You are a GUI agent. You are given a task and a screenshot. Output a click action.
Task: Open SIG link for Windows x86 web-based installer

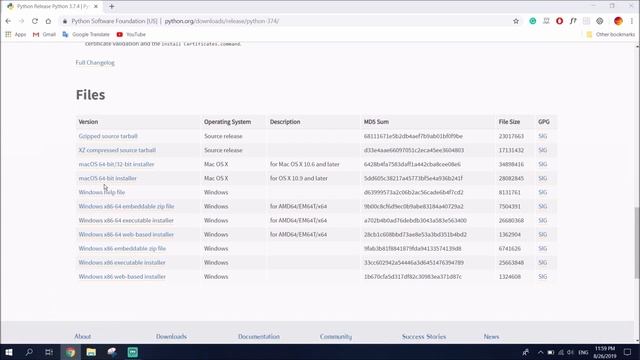542,277
